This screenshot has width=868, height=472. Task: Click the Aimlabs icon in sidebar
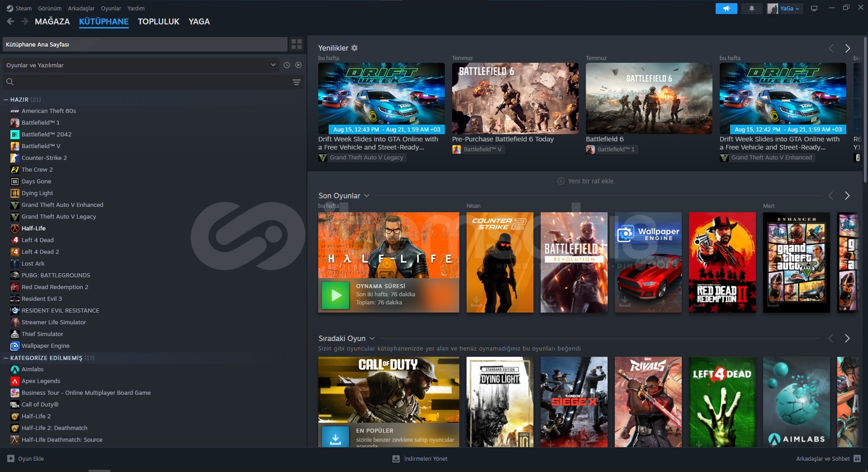15,369
